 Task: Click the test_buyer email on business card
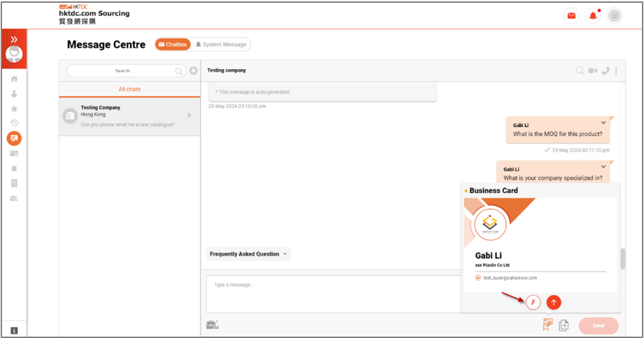click(x=510, y=278)
